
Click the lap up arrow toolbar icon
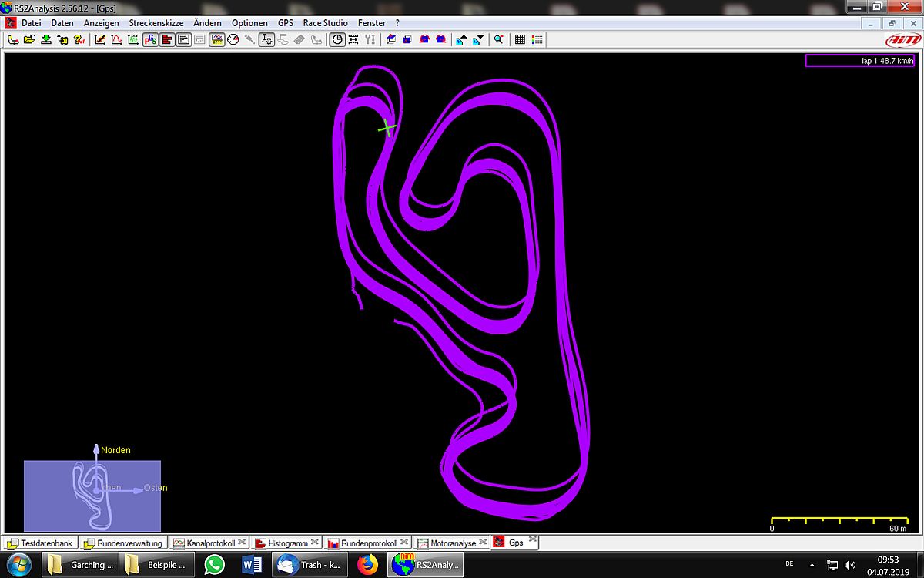[461, 39]
